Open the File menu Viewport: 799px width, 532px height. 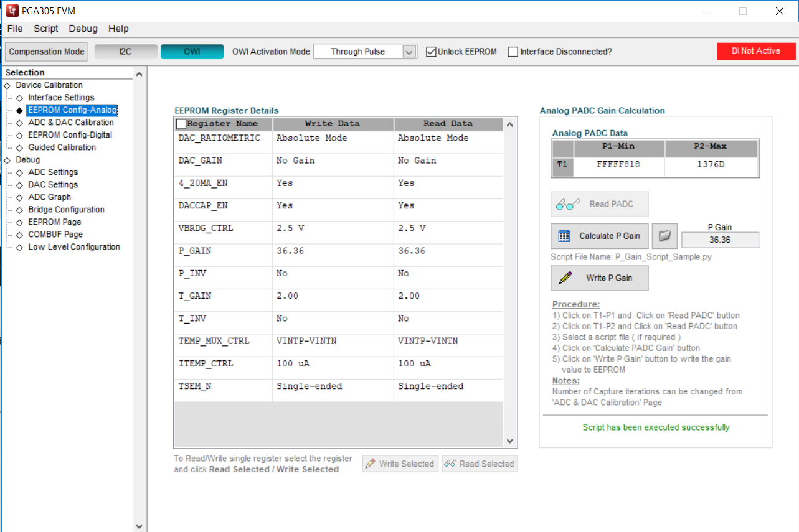click(x=15, y=29)
